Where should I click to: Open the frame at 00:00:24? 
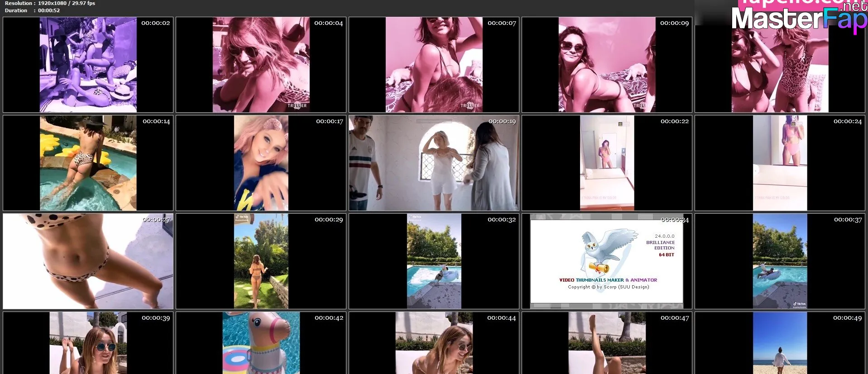pos(780,163)
